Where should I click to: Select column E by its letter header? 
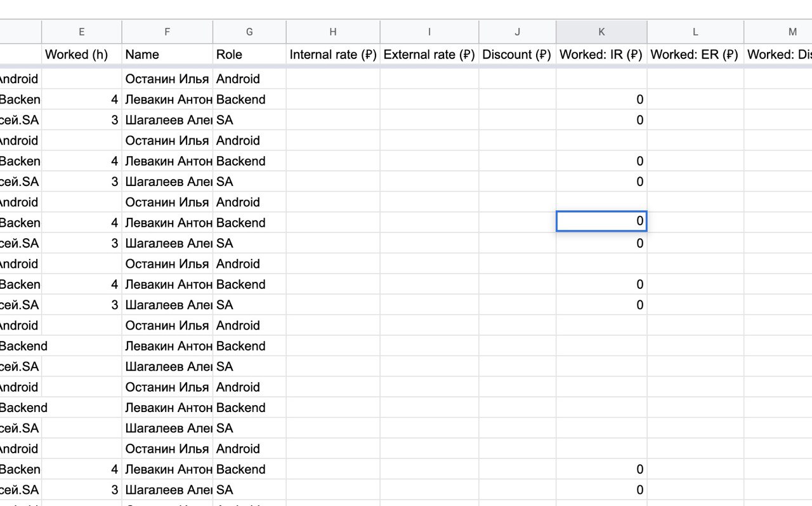click(x=81, y=32)
